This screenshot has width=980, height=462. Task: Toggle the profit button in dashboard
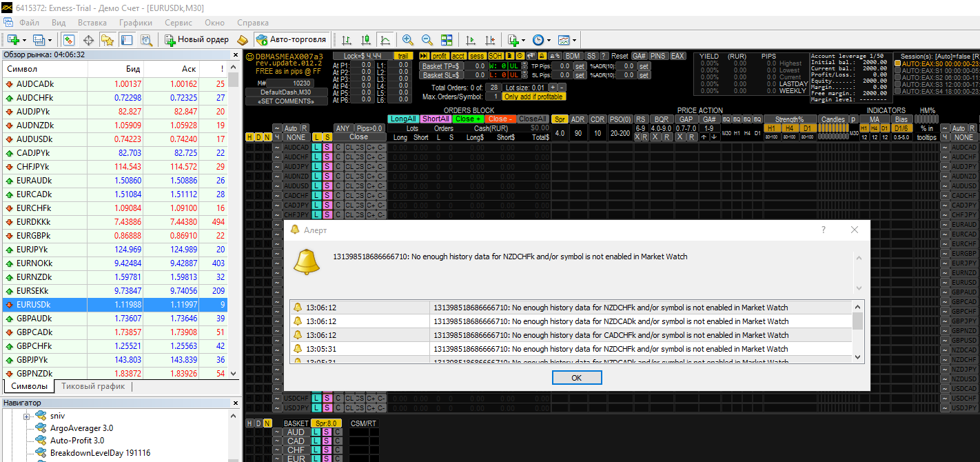(440, 56)
